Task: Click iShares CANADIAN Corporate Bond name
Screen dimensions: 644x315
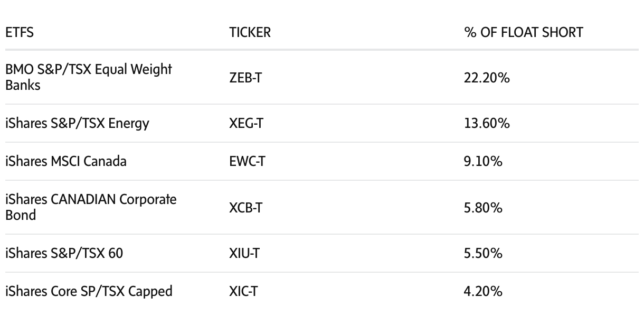Action: (x=91, y=207)
